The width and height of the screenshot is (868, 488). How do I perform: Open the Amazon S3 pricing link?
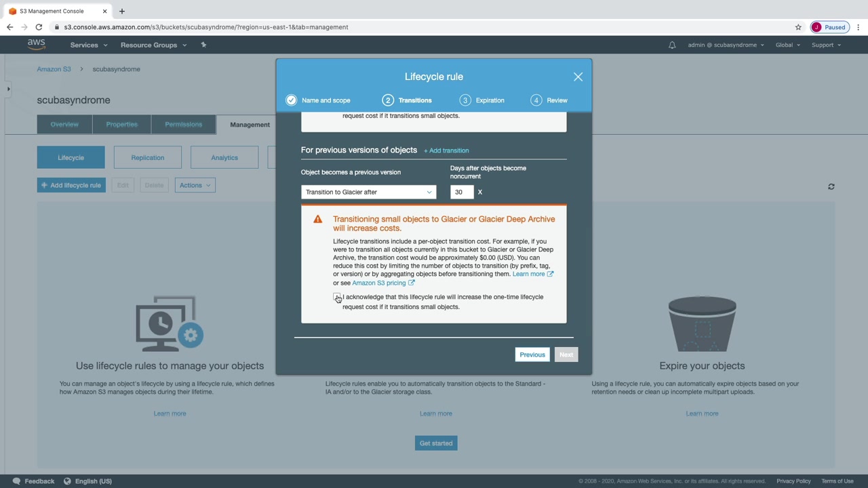tap(383, 283)
